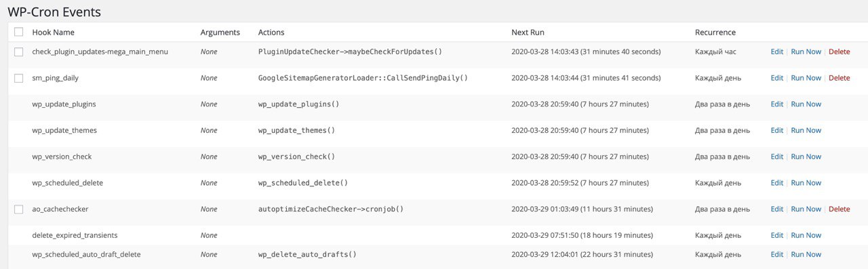Image resolution: width=868 pixels, height=269 pixels.
Task: Run Now the wp_update_themes event
Action: [x=806, y=130]
